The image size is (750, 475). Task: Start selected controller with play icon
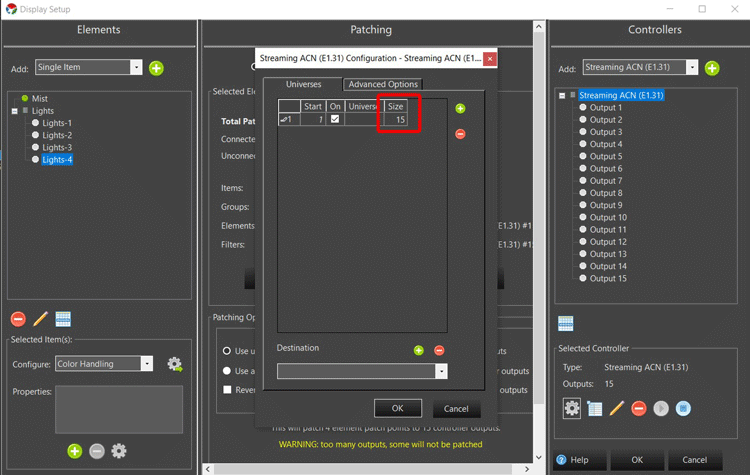[x=661, y=409]
